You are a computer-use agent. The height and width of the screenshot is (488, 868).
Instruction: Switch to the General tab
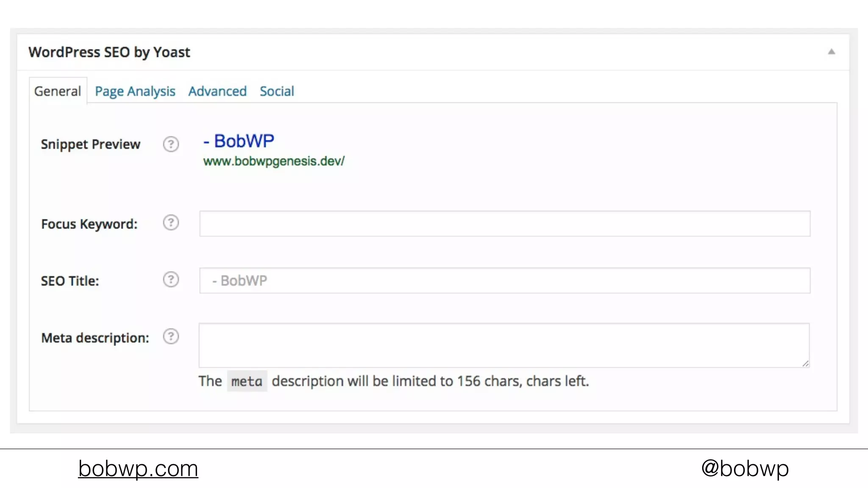58,91
